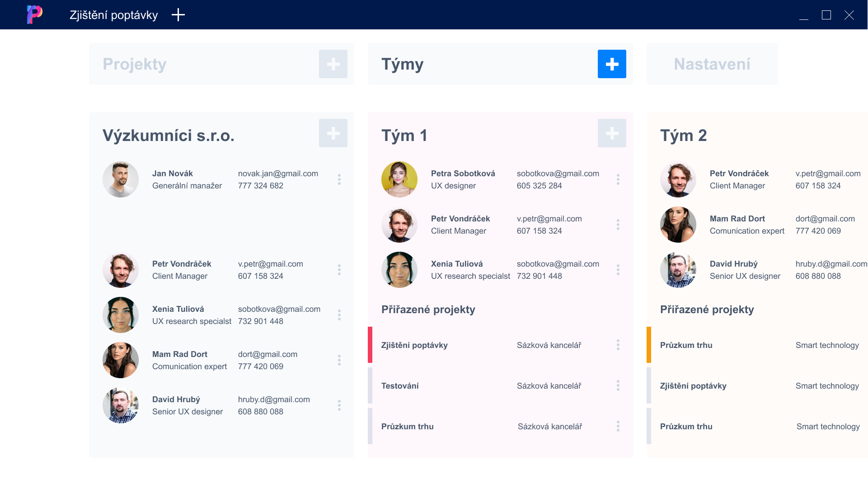Viewport: 868px width, 488px height.
Task: Click plus icon next to Zjištění poptávky title
Action: click(x=178, y=15)
